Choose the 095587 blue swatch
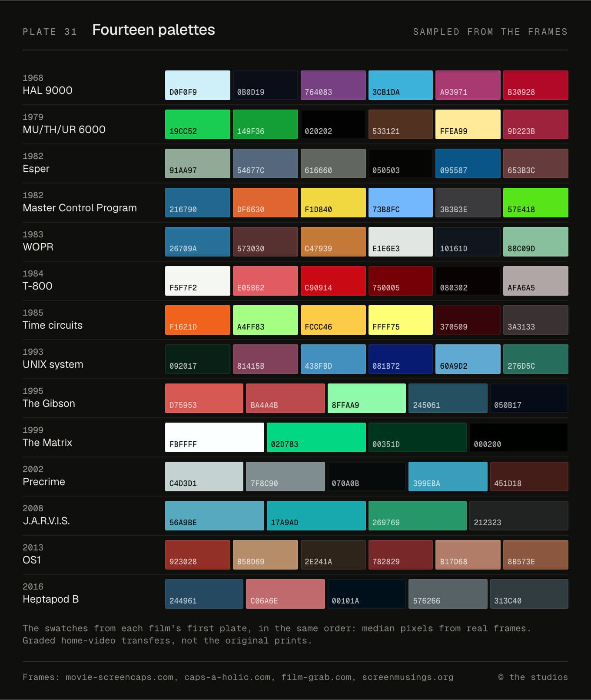 468,163
